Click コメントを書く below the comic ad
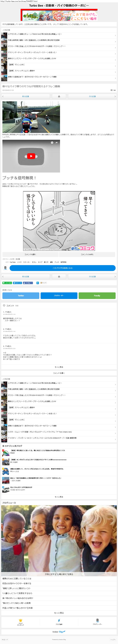This screenshot has width=118, height=644. pyautogui.click(x=30, y=254)
